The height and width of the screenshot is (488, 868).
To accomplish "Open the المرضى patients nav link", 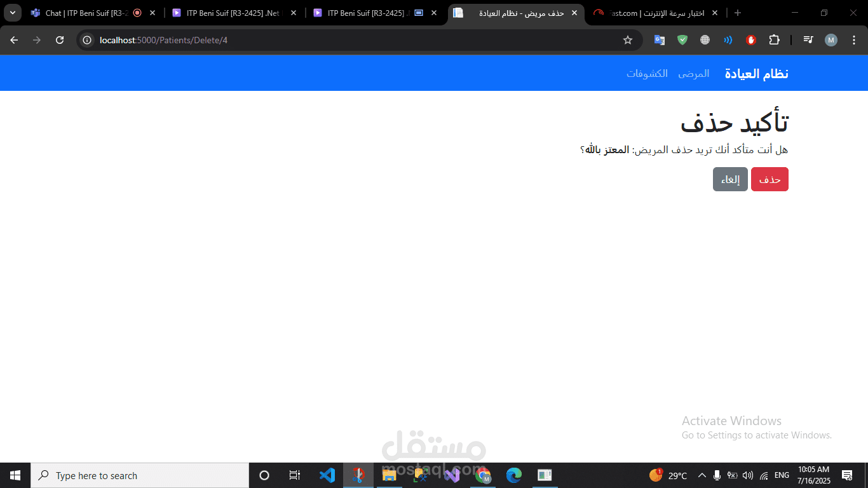I will [693, 74].
